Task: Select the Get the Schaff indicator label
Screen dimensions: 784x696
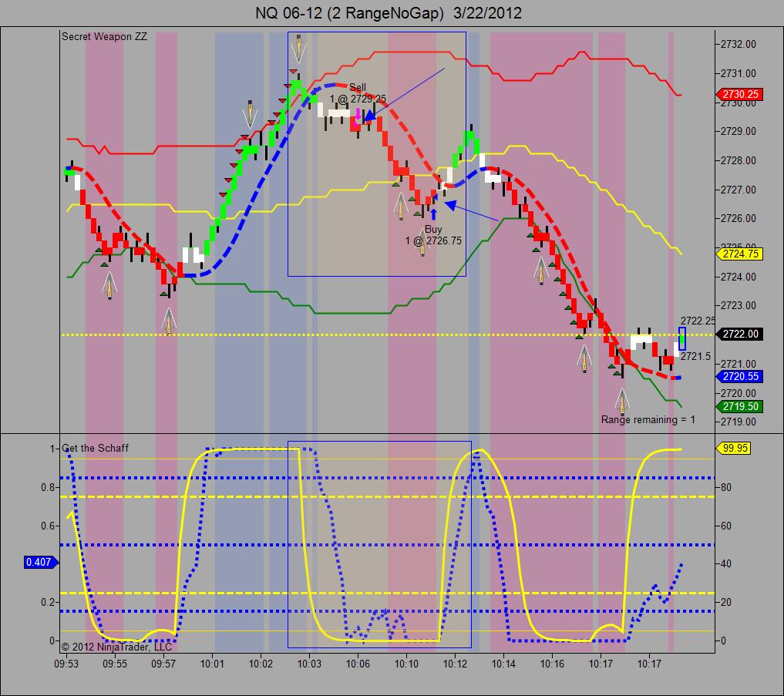Action: (x=95, y=448)
